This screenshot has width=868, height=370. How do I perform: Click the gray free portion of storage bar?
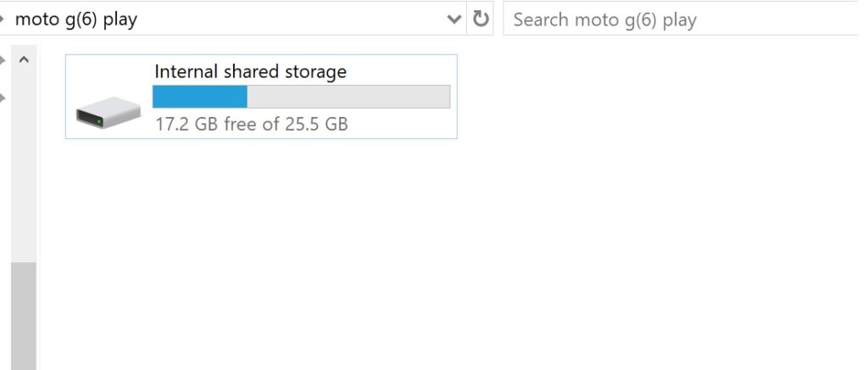[348, 97]
